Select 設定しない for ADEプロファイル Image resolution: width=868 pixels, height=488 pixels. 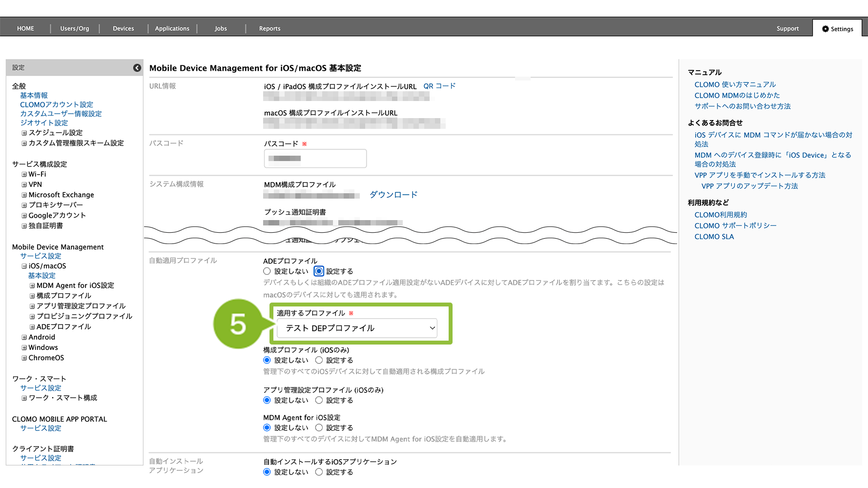coord(267,271)
